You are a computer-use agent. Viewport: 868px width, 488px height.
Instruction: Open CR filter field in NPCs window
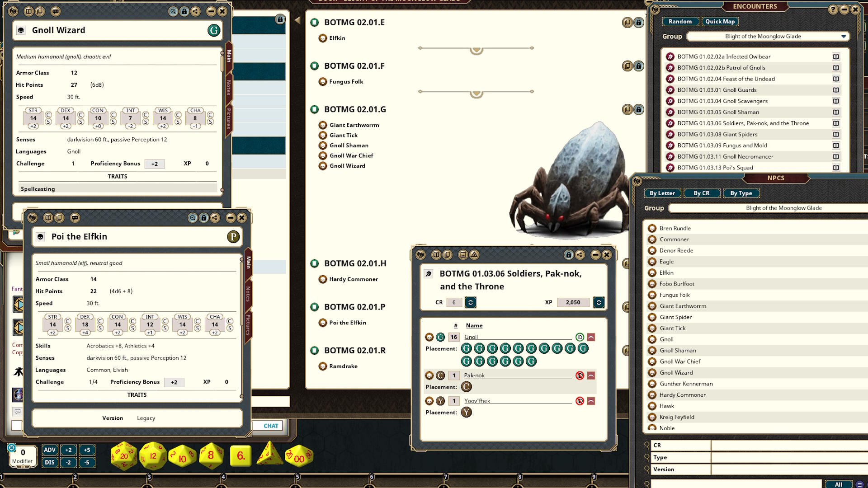click(789, 446)
